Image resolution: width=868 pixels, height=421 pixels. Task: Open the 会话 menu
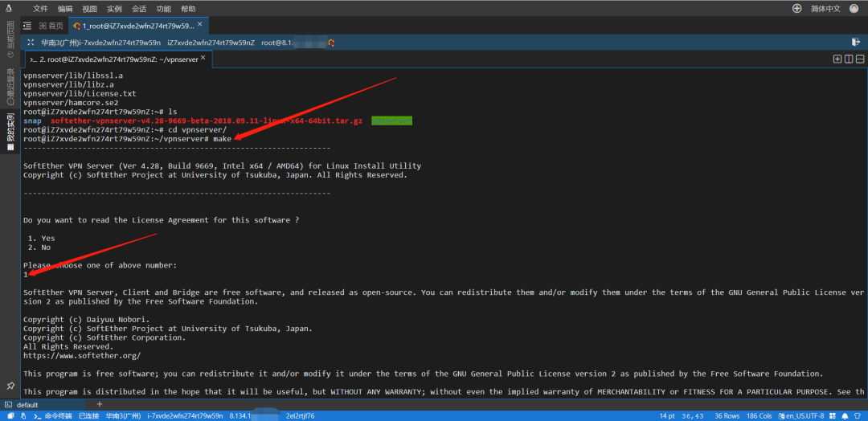coord(139,8)
